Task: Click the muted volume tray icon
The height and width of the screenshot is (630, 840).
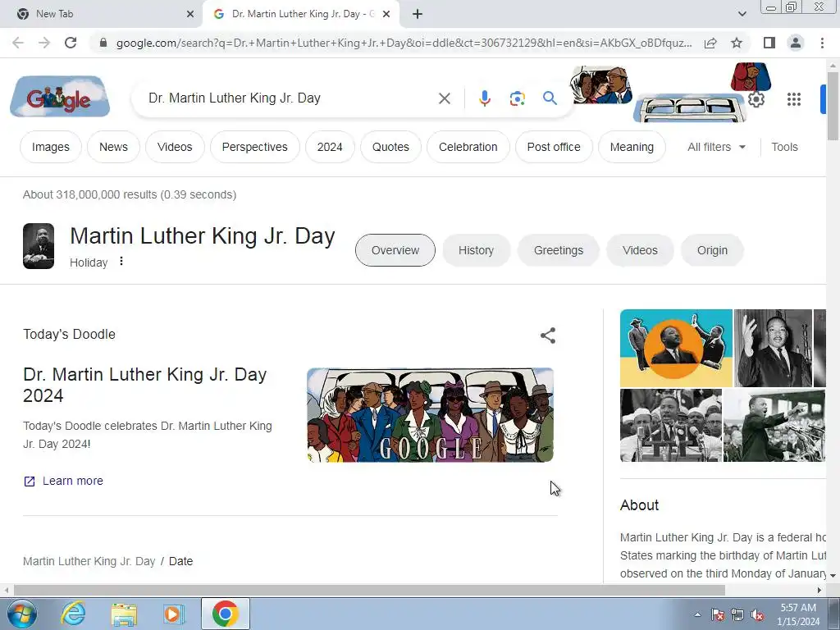Action: [x=757, y=615]
